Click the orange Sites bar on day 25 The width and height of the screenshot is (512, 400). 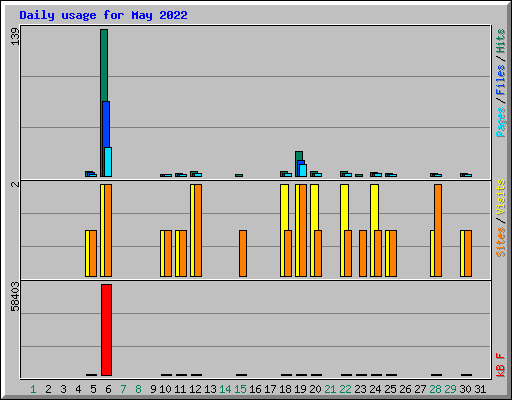point(393,253)
